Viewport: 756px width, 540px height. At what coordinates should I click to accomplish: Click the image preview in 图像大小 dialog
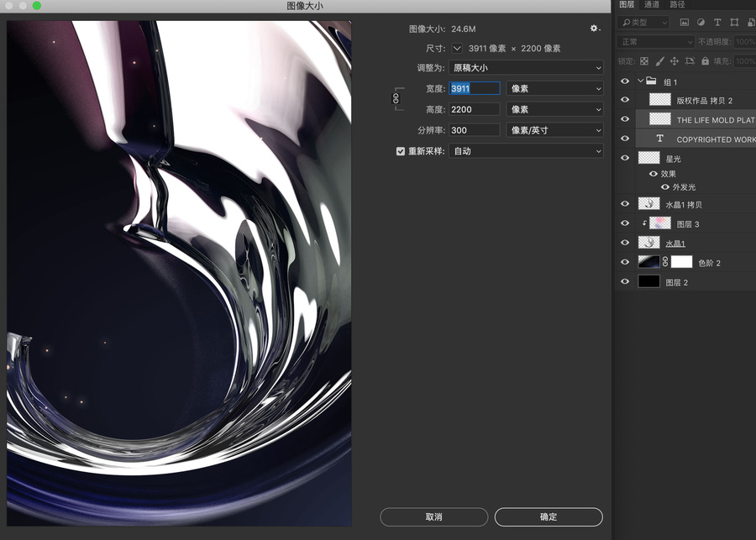click(x=179, y=274)
